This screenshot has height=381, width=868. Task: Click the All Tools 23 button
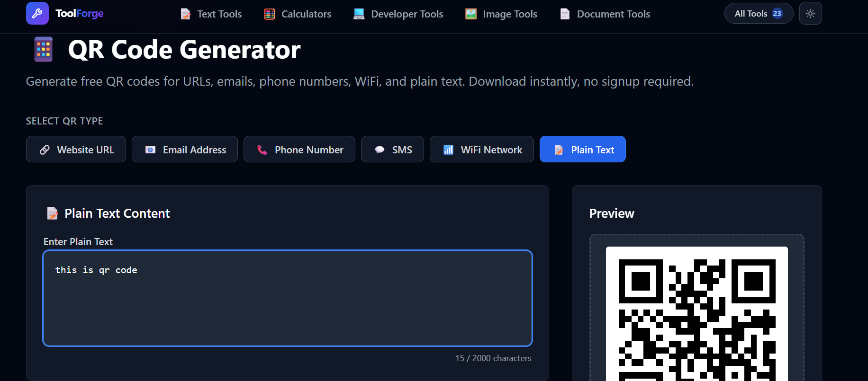pyautogui.click(x=759, y=14)
